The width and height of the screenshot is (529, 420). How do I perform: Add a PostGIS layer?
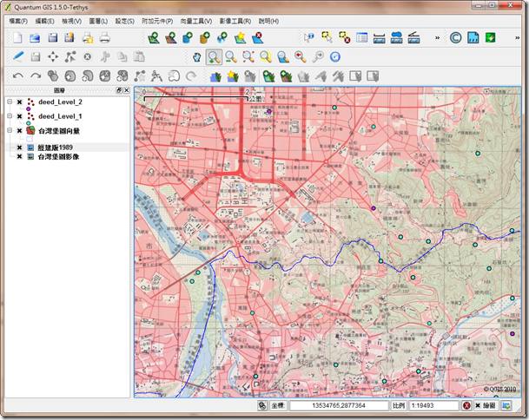tap(188, 37)
